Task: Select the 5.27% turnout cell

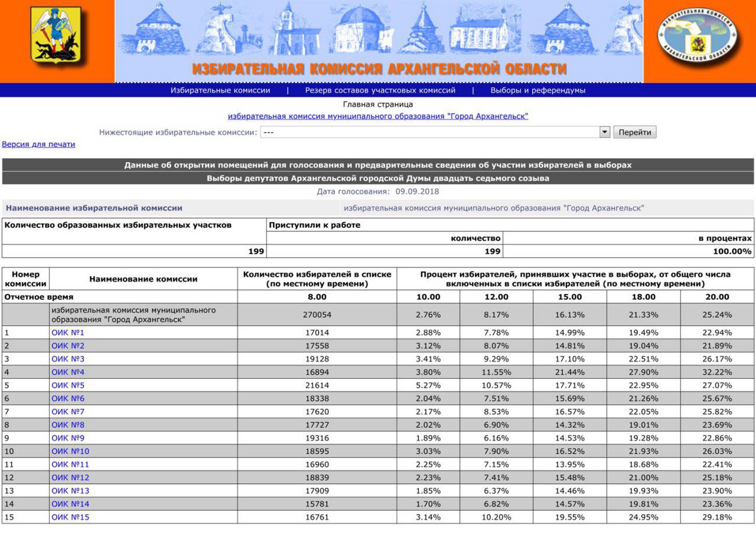Action: coord(428,385)
